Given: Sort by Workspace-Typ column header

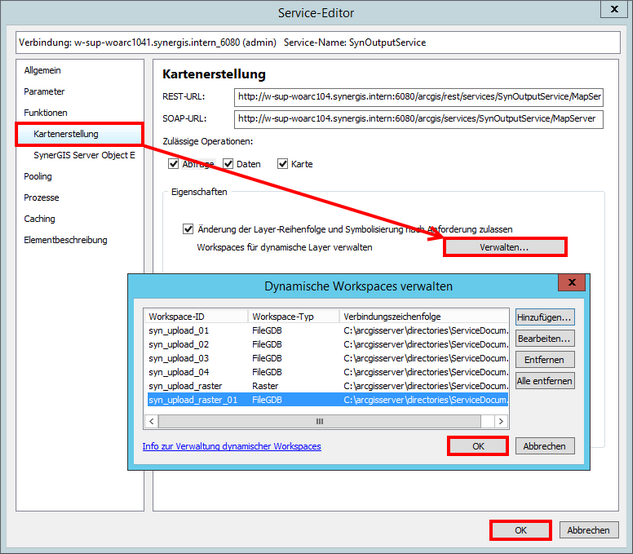Looking at the screenshot, I should tap(293, 317).
